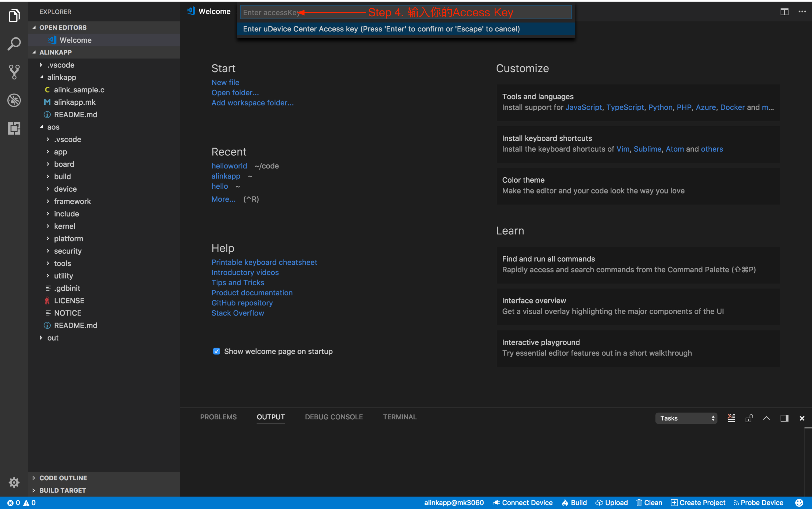
Task: Open the Search view in activity bar
Action: 14,44
